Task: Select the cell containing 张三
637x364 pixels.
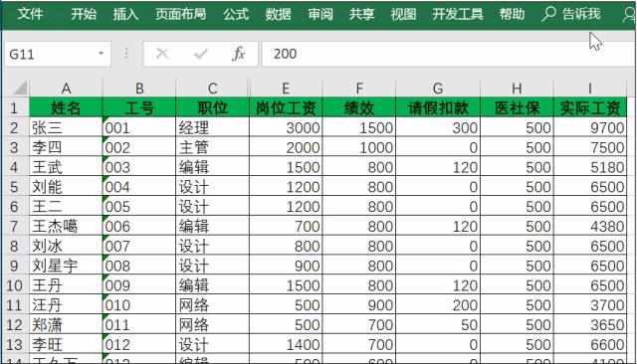Action: 66,127
